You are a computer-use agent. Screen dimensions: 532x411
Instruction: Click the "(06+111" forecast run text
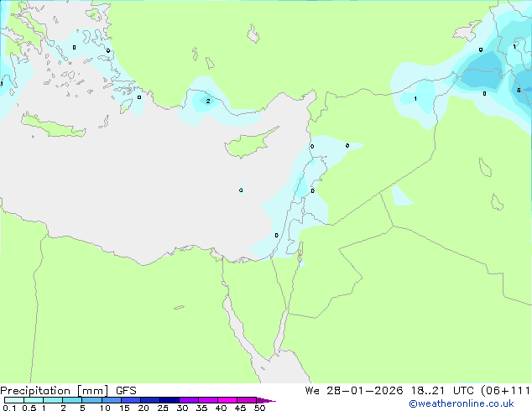coord(505,391)
